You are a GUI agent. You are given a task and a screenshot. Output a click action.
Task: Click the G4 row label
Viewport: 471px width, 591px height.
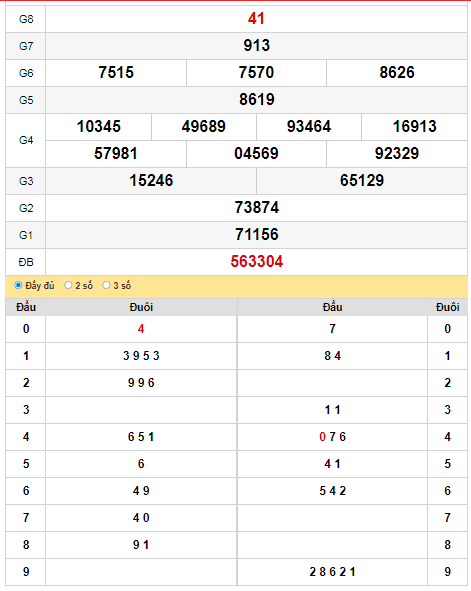point(26,140)
